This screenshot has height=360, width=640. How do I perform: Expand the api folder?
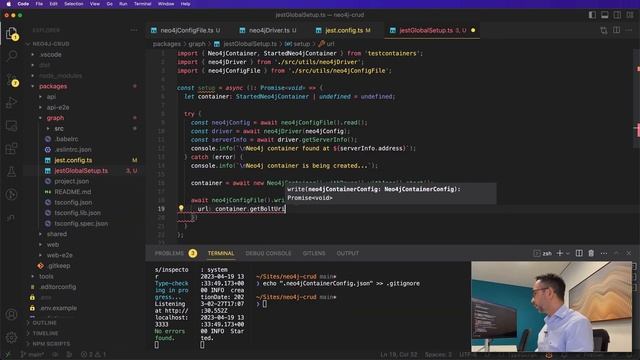[x=51, y=97]
